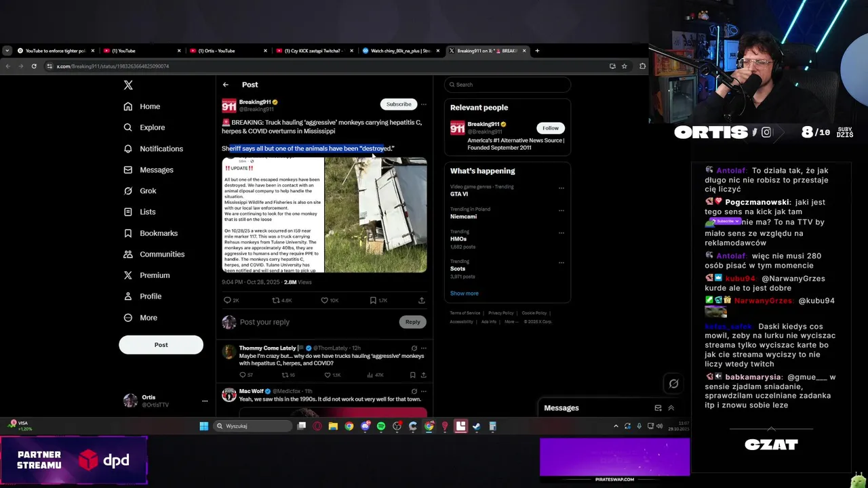This screenshot has width=868, height=488.
Task: Share Thommy Come Lately's comment
Action: 423,375
